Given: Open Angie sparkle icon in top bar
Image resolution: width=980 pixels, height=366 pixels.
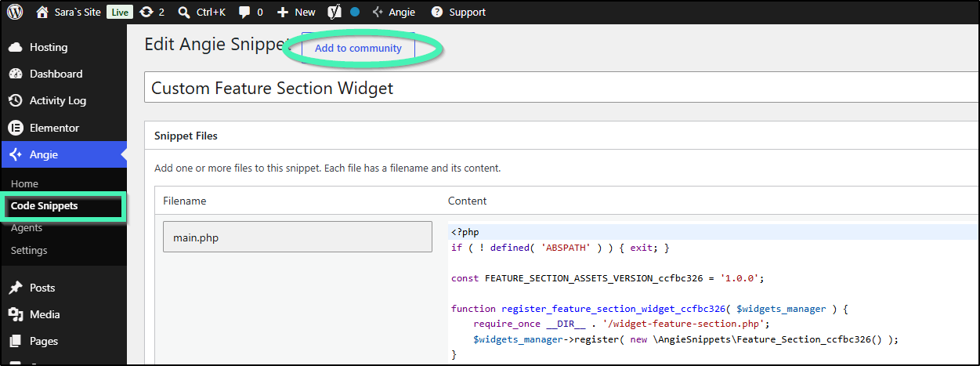Looking at the screenshot, I should coord(378,12).
